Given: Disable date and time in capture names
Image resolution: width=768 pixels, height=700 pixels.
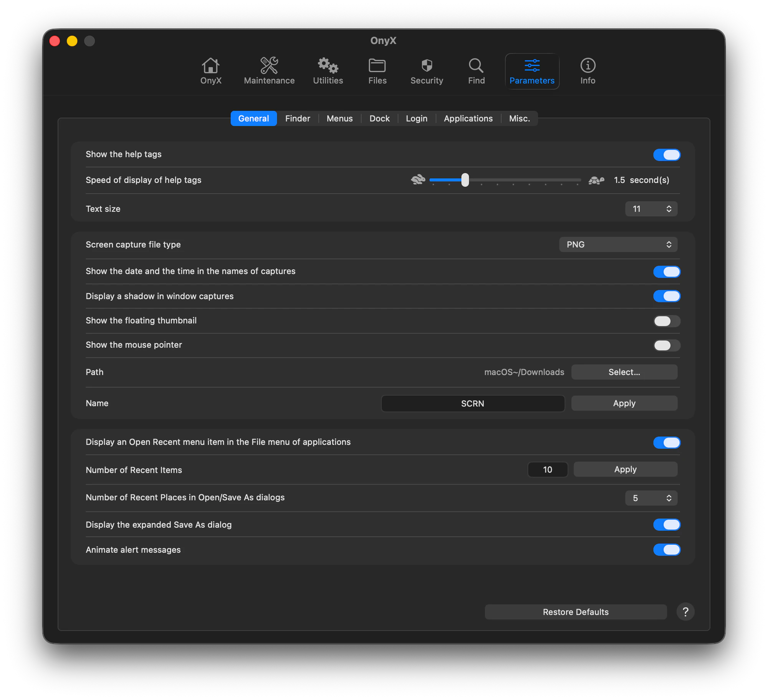Looking at the screenshot, I should (667, 272).
